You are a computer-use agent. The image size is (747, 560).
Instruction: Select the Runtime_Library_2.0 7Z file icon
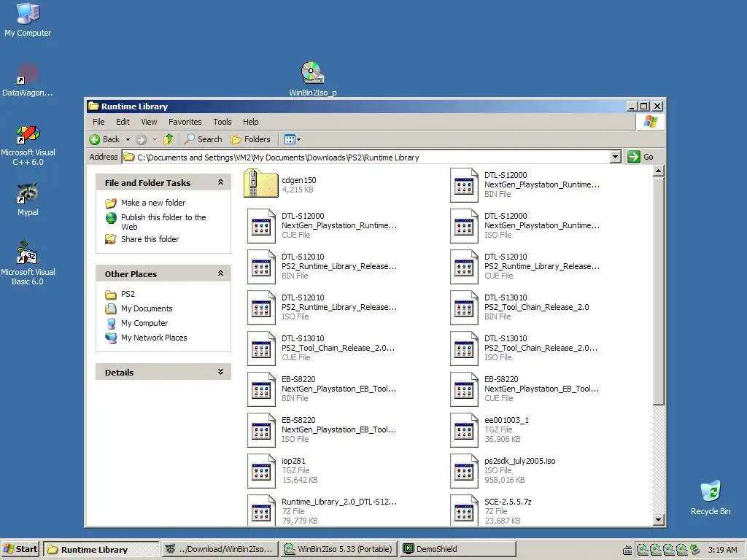click(261, 510)
